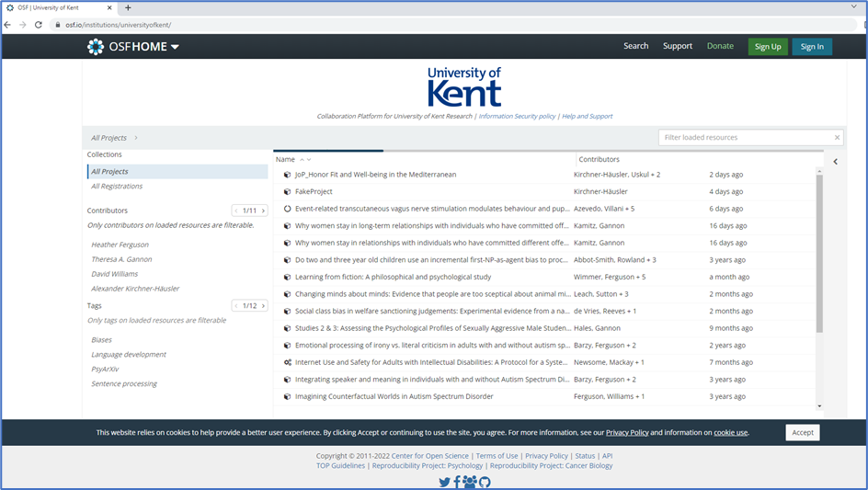Image resolution: width=868 pixels, height=490 pixels.
Task: Click the Sign Up button
Action: pyautogui.click(x=767, y=47)
